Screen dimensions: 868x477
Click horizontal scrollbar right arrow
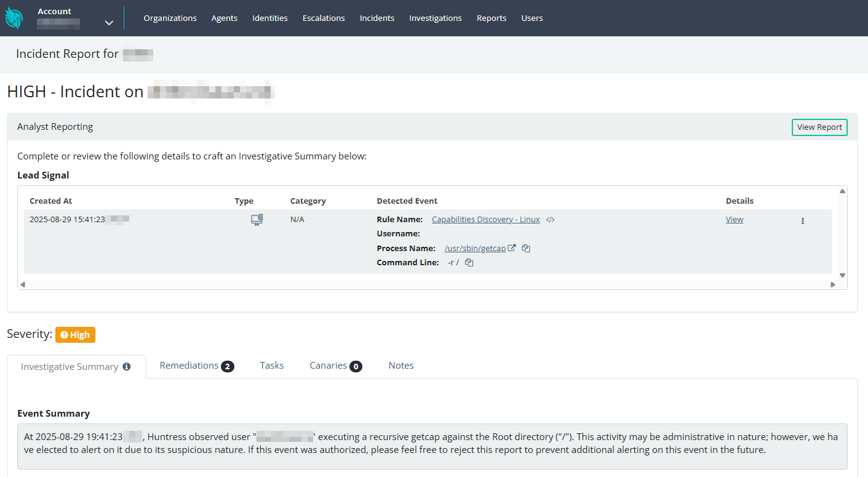[x=833, y=284]
